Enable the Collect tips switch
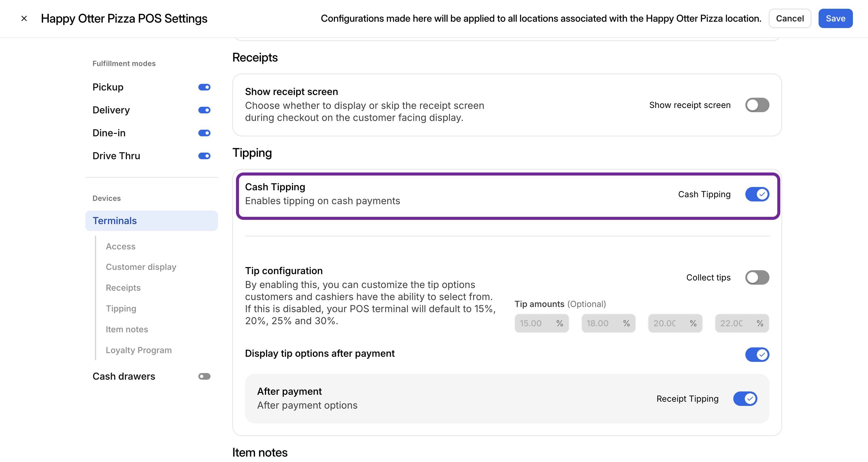This screenshot has width=868, height=462. [757, 277]
